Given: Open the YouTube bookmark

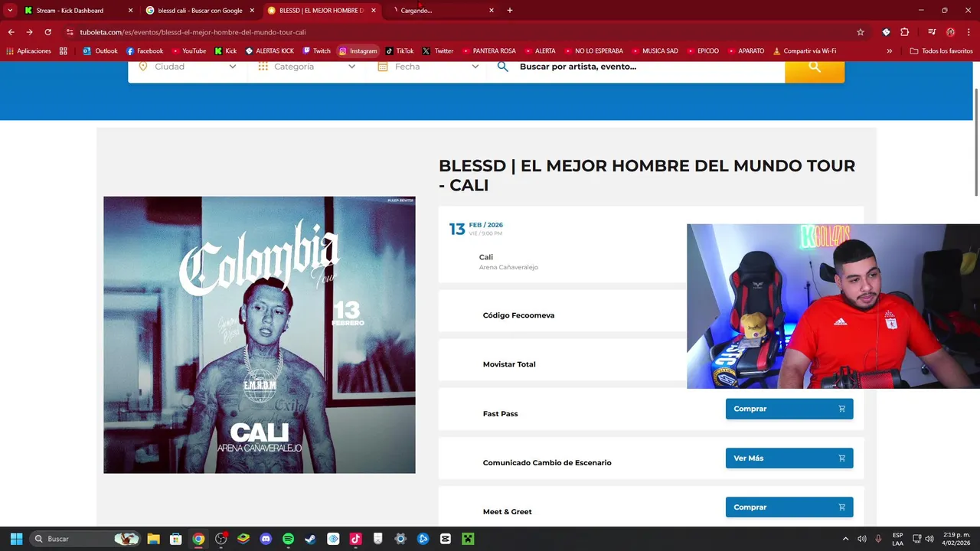Looking at the screenshot, I should tap(188, 51).
